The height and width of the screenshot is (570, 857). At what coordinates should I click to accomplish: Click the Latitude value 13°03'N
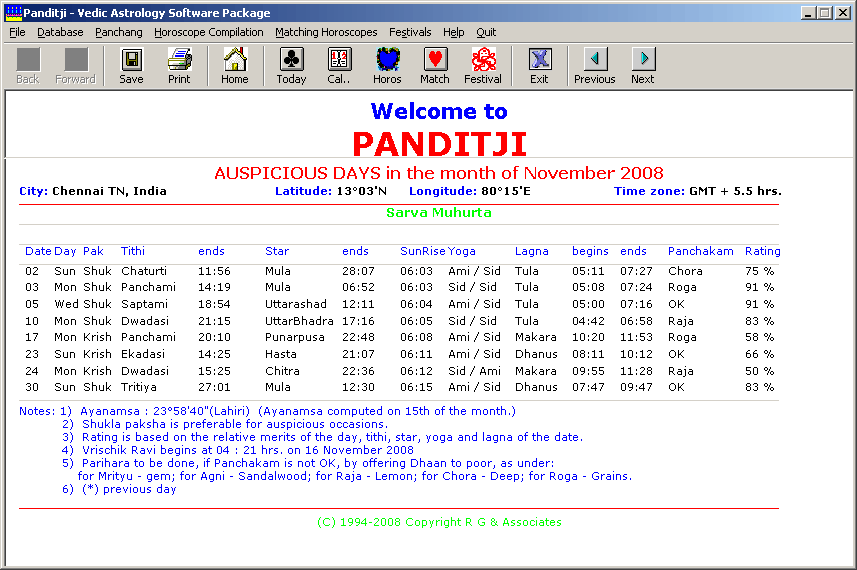[361, 191]
